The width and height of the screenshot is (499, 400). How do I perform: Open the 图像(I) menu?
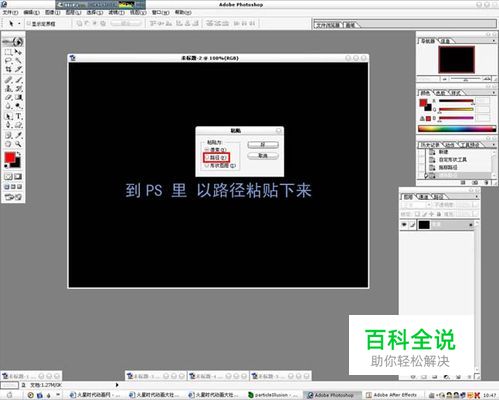tap(53, 12)
